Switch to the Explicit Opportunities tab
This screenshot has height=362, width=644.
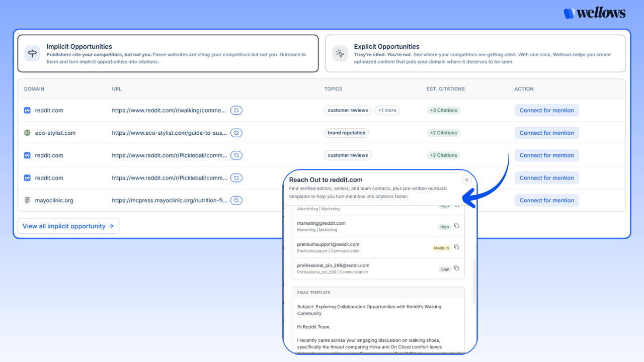(x=475, y=53)
